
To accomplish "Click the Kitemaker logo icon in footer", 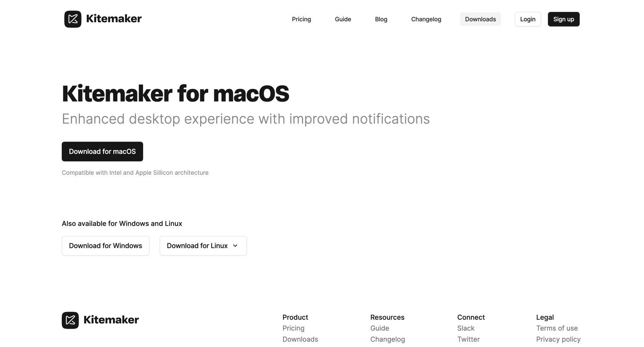I will tap(70, 320).
